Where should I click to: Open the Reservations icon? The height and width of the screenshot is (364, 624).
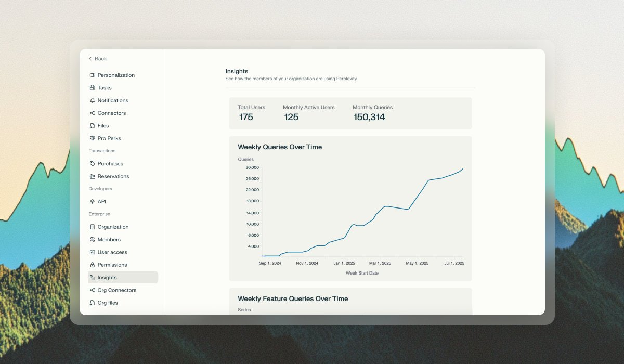point(92,176)
